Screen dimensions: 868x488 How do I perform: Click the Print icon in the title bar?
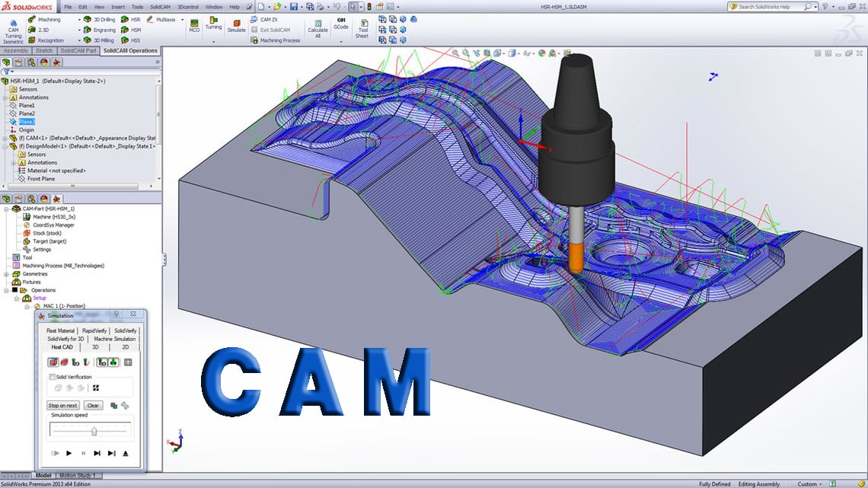[x=321, y=7]
